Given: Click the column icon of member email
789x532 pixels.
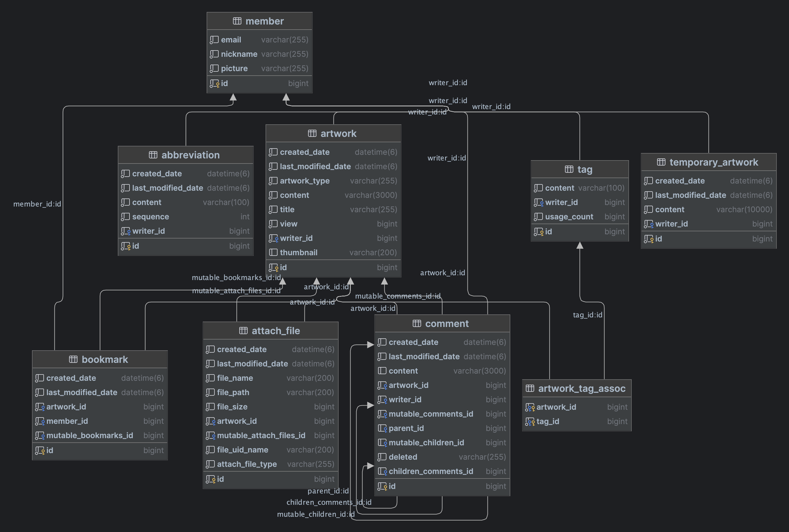Looking at the screenshot, I should coord(214,40).
